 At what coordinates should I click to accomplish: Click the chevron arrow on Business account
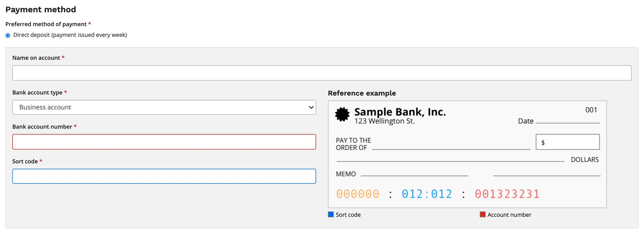pos(311,107)
